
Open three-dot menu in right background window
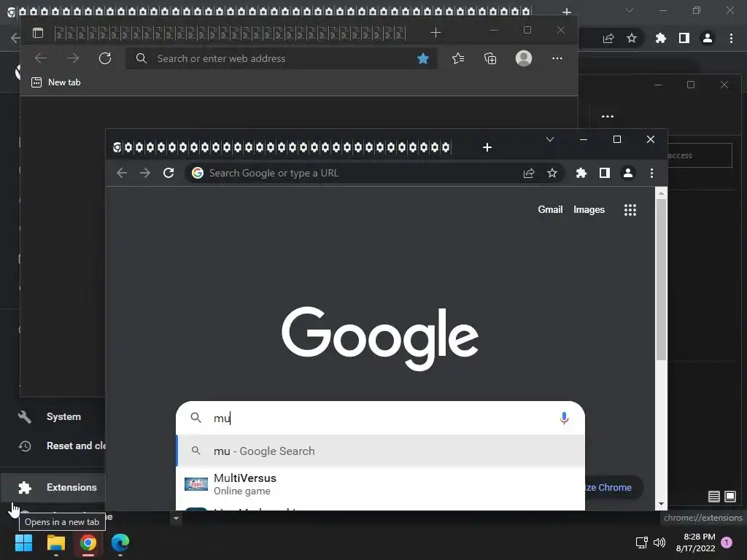click(608, 116)
